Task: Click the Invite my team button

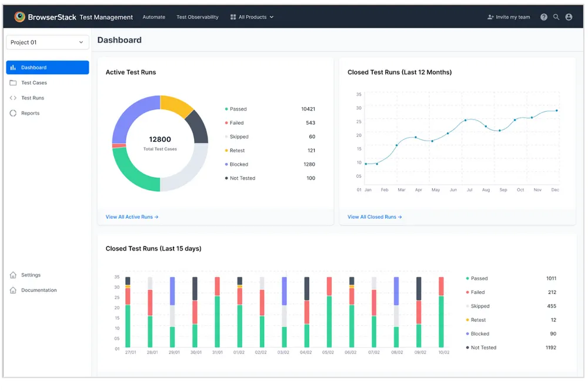Action: pos(508,17)
